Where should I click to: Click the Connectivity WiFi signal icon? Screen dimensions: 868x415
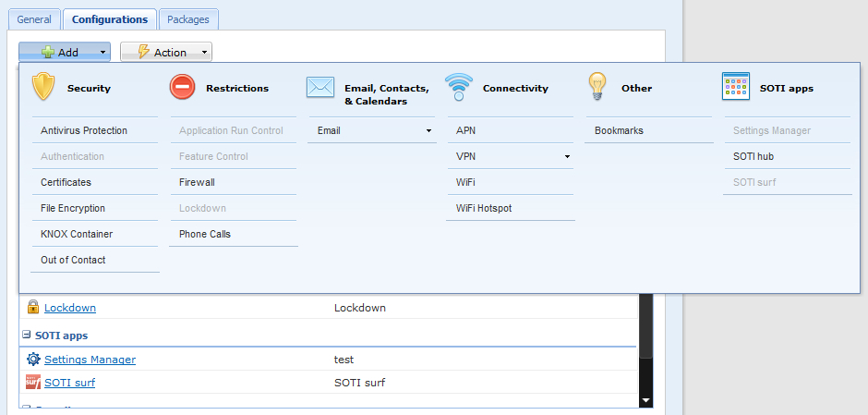[x=458, y=87]
